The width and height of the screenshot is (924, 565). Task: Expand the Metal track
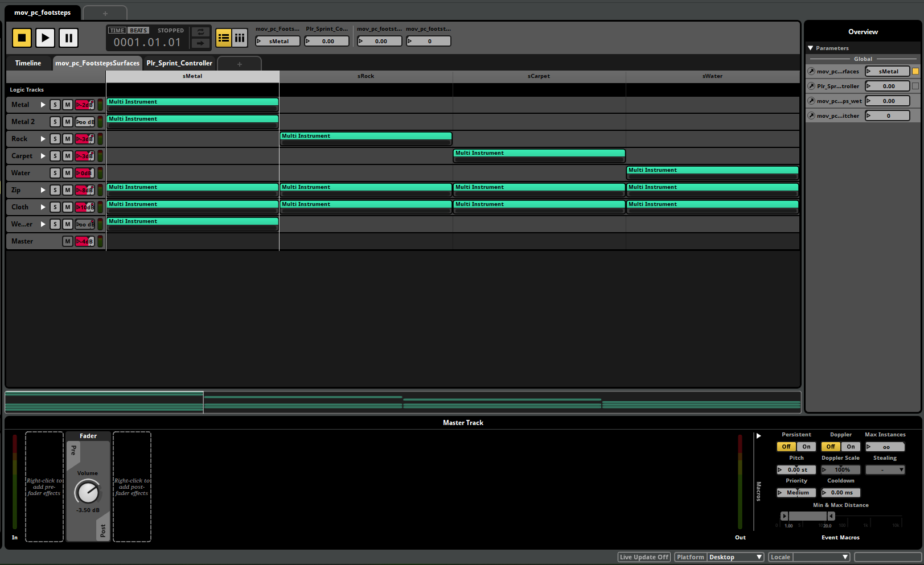click(43, 105)
